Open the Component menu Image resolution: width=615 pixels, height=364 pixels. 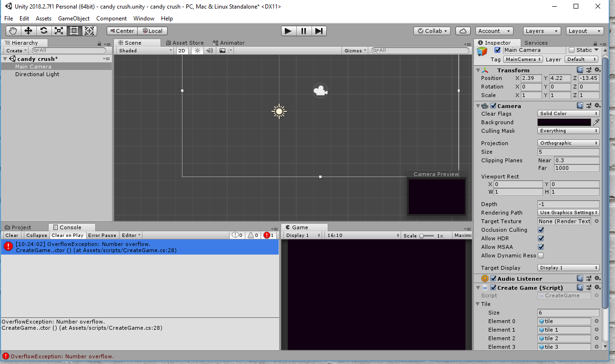point(111,19)
